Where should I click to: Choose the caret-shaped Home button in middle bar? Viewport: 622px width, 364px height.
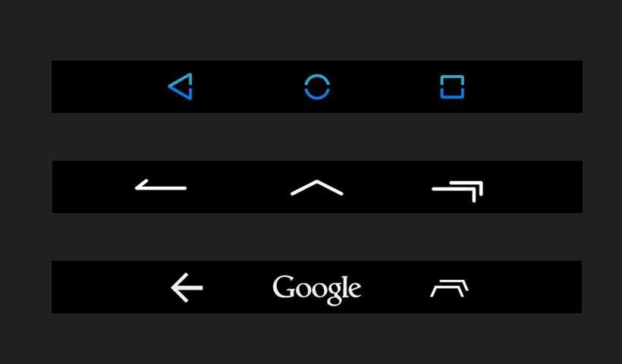coord(317,188)
